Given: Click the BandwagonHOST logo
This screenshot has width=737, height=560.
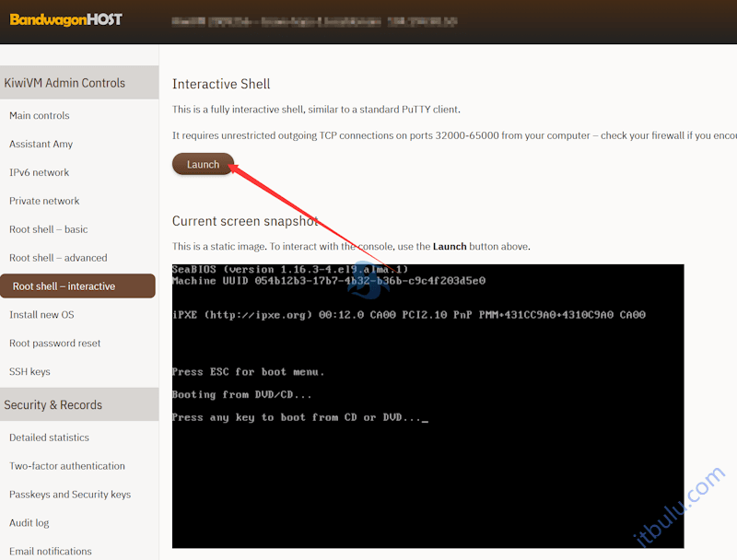Looking at the screenshot, I should [x=65, y=19].
